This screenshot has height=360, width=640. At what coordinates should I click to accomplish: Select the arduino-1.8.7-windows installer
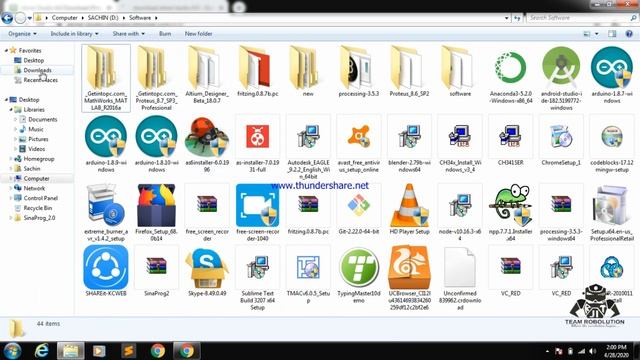[612, 75]
